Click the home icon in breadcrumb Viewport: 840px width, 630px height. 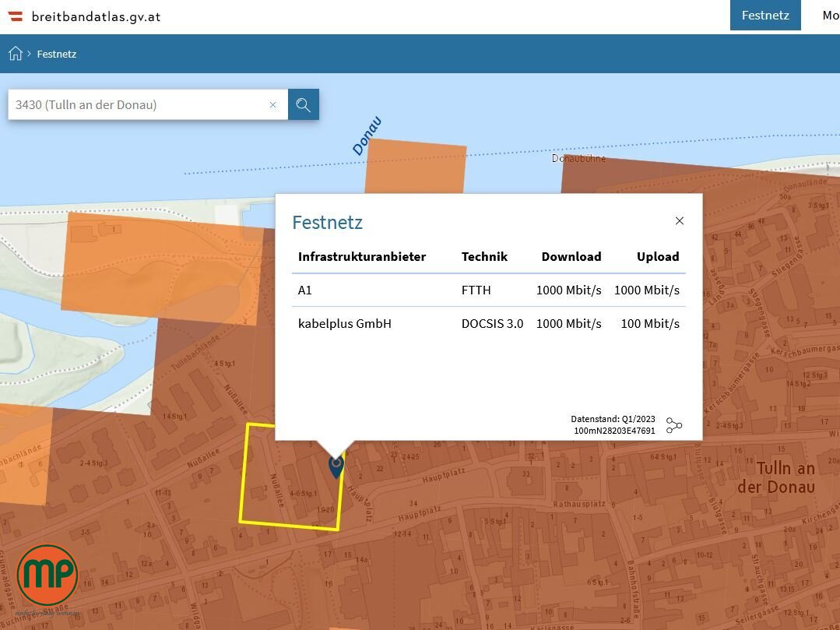point(16,54)
